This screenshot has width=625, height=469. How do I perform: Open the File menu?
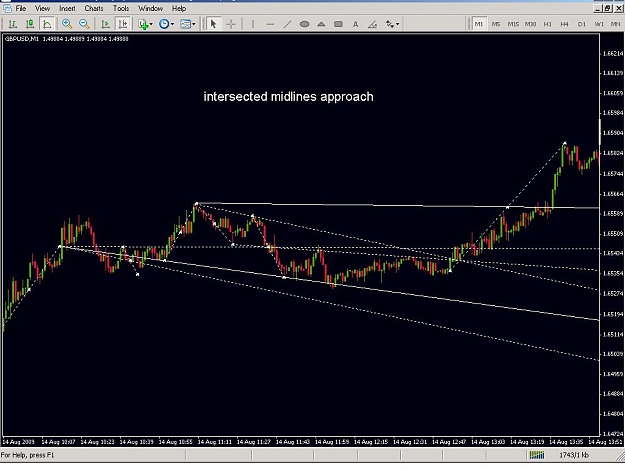coord(21,8)
